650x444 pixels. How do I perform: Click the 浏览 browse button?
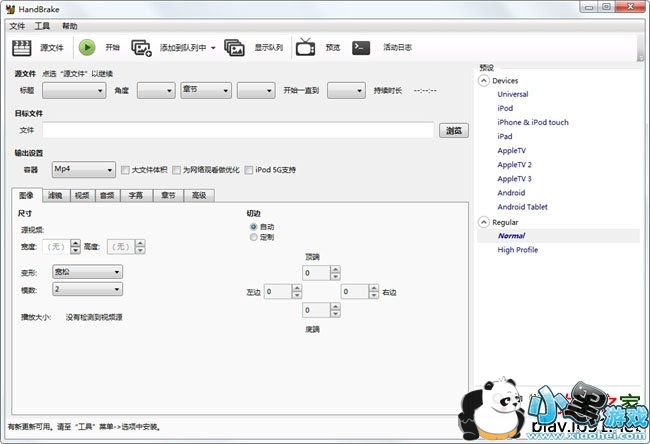tap(454, 131)
